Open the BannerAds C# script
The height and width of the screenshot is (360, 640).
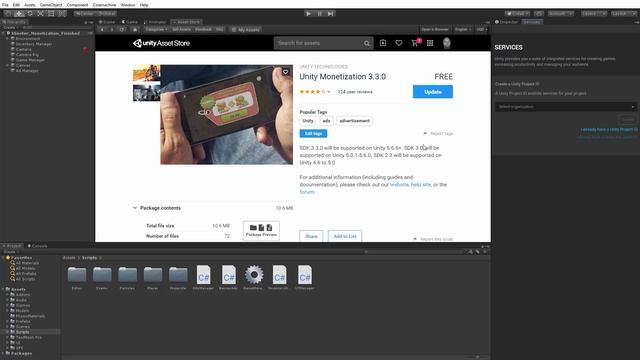(x=229, y=278)
